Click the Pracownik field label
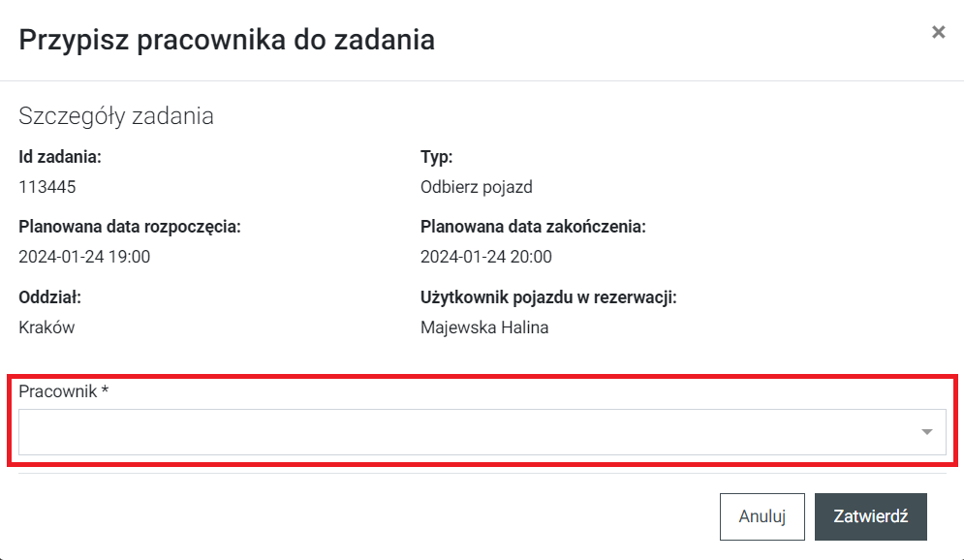The height and width of the screenshot is (560, 964). click(x=64, y=390)
